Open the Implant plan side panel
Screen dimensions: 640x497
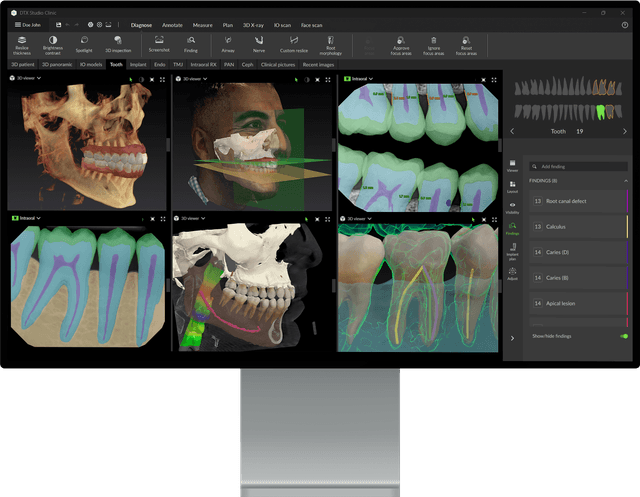tap(512, 252)
